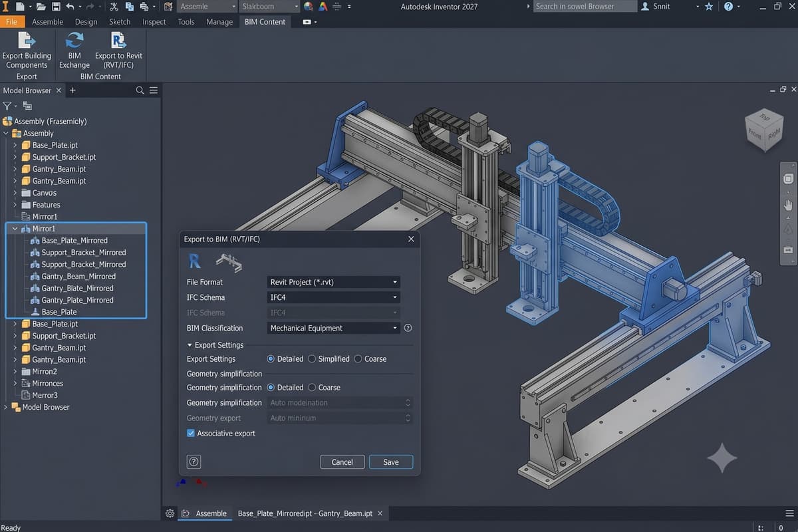Screen dimensions: 798x532
Task: Open the File menu tab
Action: pos(11,21)
